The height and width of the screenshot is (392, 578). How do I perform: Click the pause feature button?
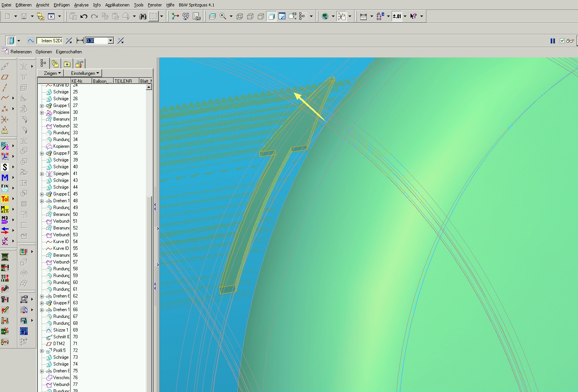553,41
